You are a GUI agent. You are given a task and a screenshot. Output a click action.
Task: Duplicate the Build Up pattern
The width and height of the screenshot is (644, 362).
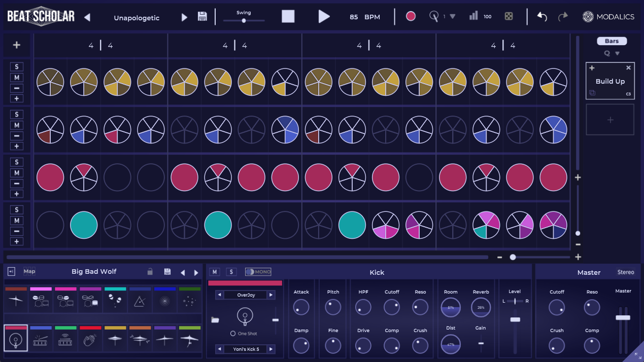pos(592,93)
